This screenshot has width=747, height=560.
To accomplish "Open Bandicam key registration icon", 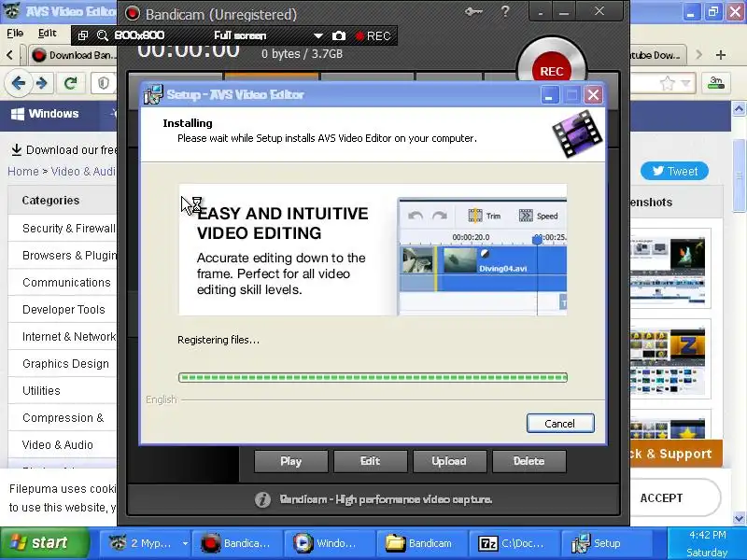I will (x=473, y=12).
